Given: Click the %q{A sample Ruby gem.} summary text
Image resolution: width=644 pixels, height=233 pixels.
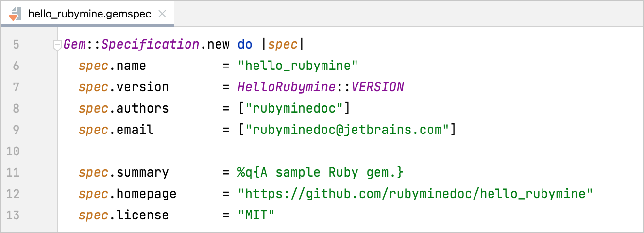Looking at the screenshot, I should [x=321, y=172].
